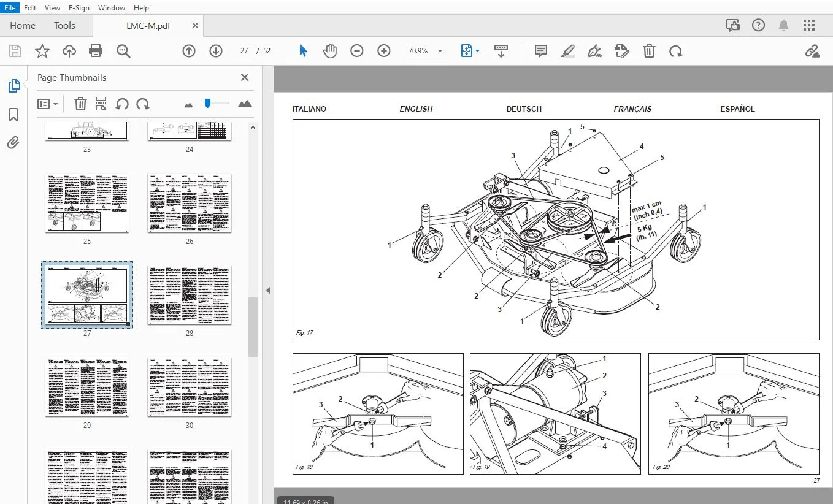This screenshot has height=504, width=833.
Task: Share a link to this file
Action: (813, 51)
